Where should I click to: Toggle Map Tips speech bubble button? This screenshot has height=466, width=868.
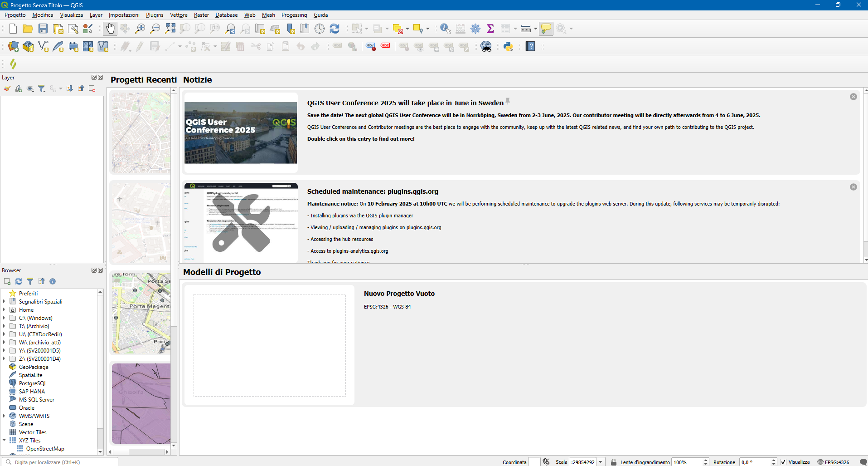tap(546, 29)
